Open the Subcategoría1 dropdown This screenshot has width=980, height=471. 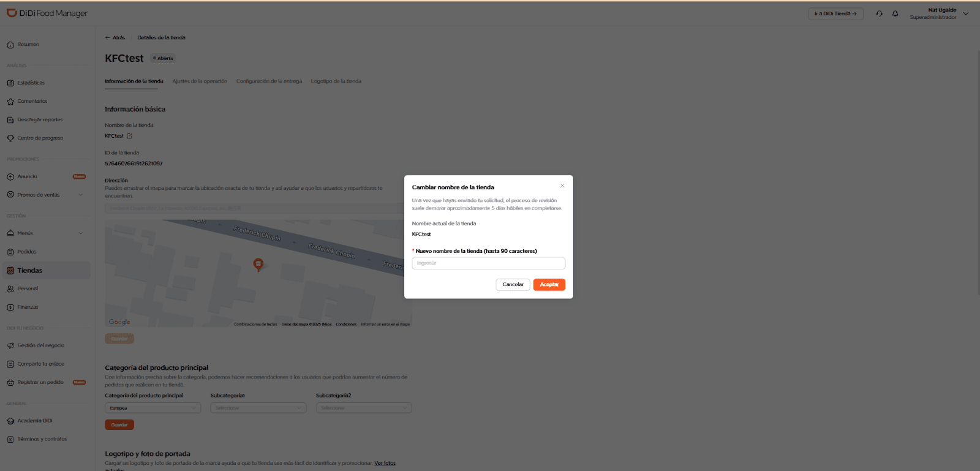click(258, 408)
